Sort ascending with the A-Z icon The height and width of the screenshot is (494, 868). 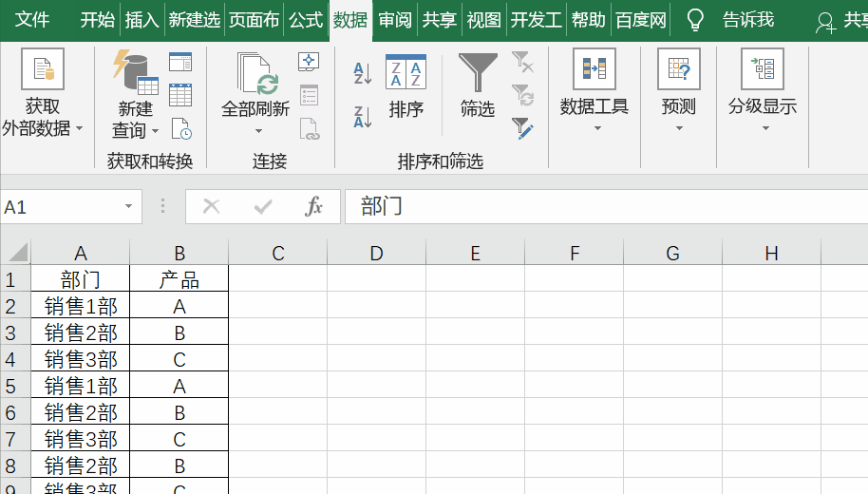[x=363, y=73]
